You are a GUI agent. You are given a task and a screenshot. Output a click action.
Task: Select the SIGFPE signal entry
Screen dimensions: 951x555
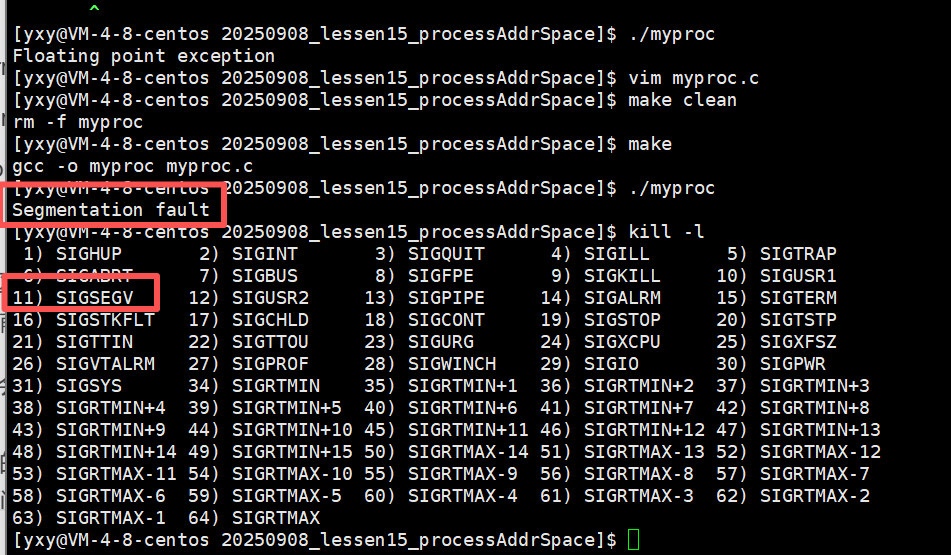424,276
